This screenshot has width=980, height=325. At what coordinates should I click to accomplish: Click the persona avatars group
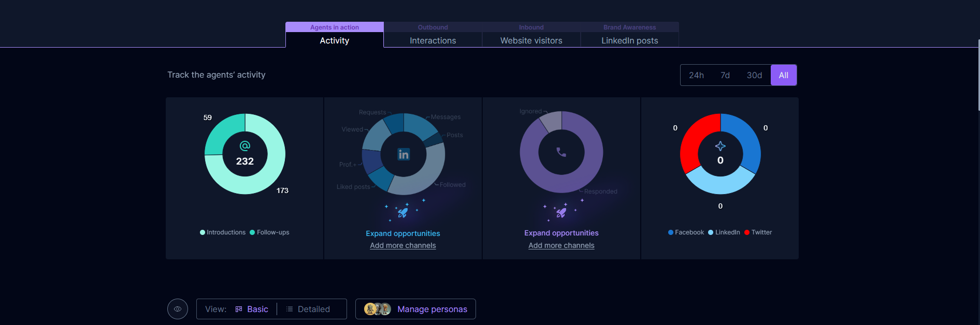tap(378, 309)
